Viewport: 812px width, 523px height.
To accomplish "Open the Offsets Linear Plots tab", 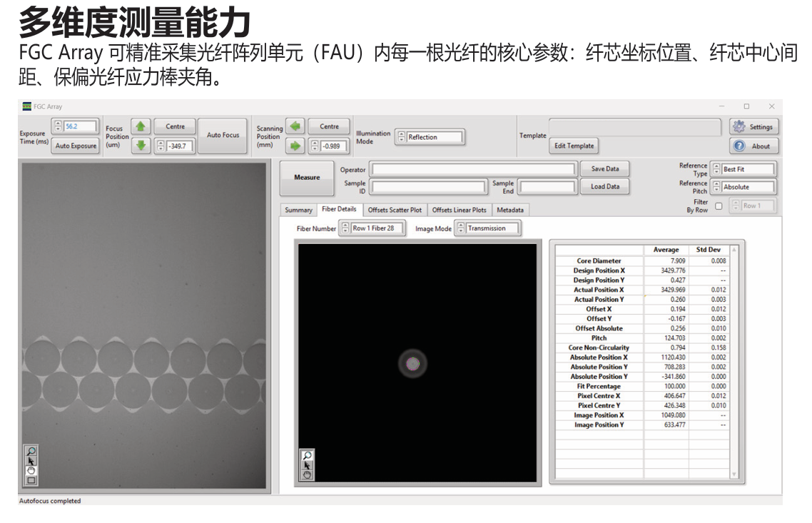I will point(460,210).
